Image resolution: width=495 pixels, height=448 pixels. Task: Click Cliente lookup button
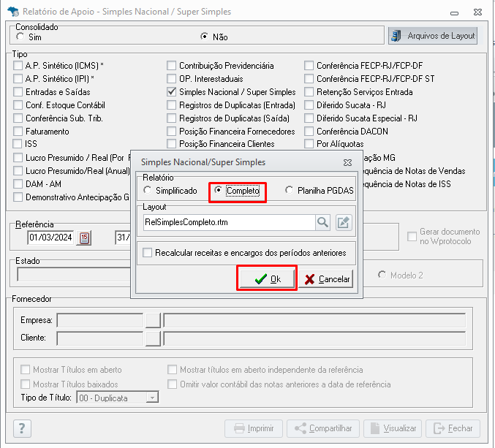click(x=153, y=338)
